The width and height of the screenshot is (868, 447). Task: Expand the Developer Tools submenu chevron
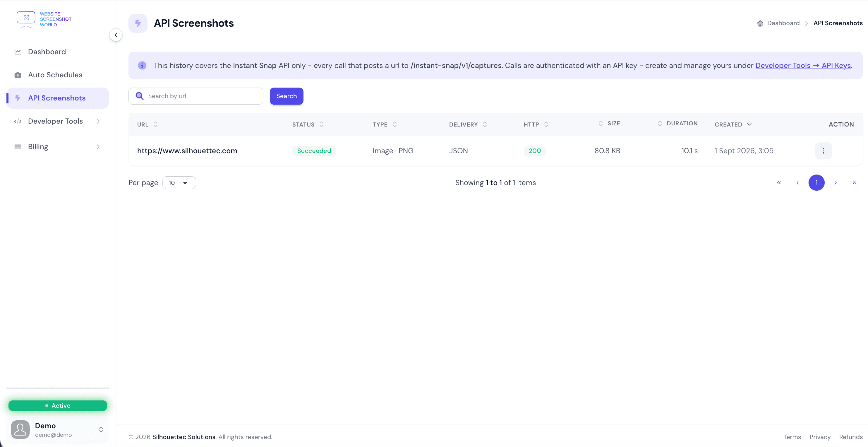coord(98,121)
